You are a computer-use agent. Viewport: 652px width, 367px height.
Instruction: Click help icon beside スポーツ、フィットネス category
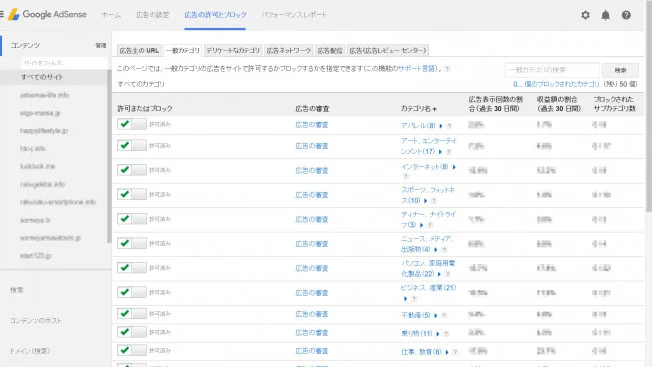[434, 201]
